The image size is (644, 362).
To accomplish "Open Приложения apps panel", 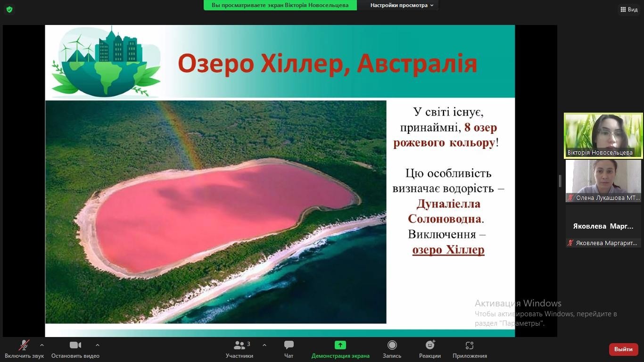I will tap(470, 349).
